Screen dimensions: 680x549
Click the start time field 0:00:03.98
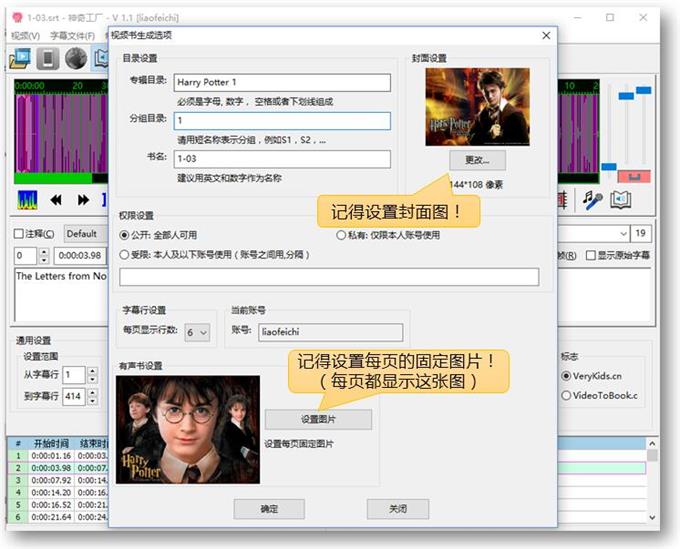click(80, 255)
